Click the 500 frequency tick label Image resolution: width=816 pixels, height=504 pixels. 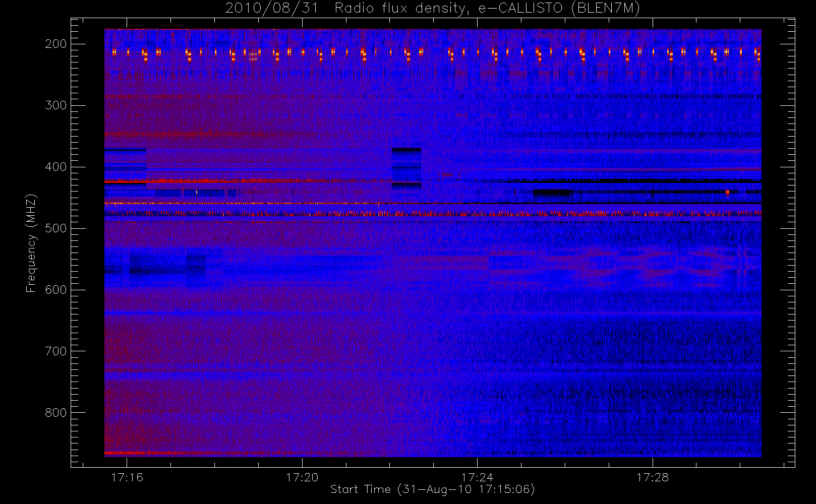click(x=56, y=228)
